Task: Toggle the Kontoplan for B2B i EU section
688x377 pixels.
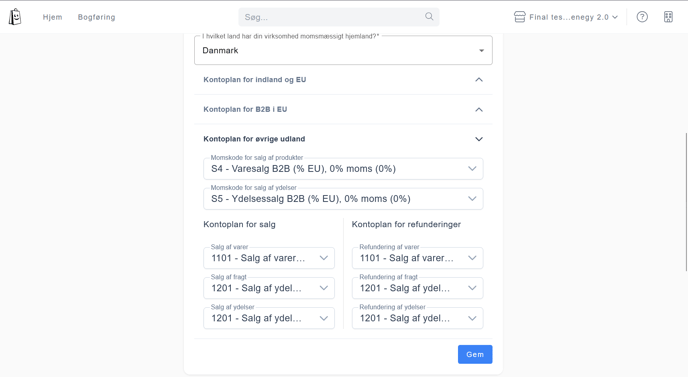Action: (343, 109)
